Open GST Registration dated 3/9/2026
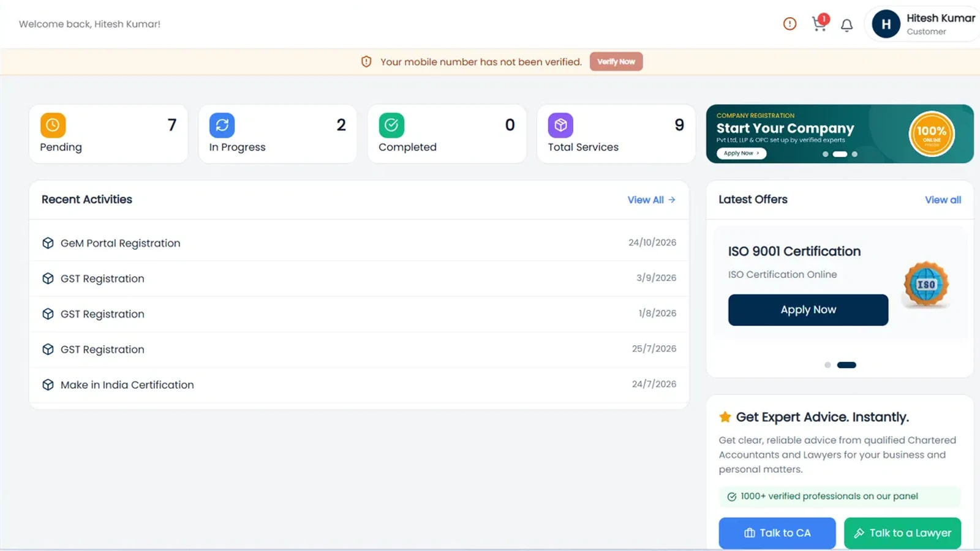 [x=359, y=279]
